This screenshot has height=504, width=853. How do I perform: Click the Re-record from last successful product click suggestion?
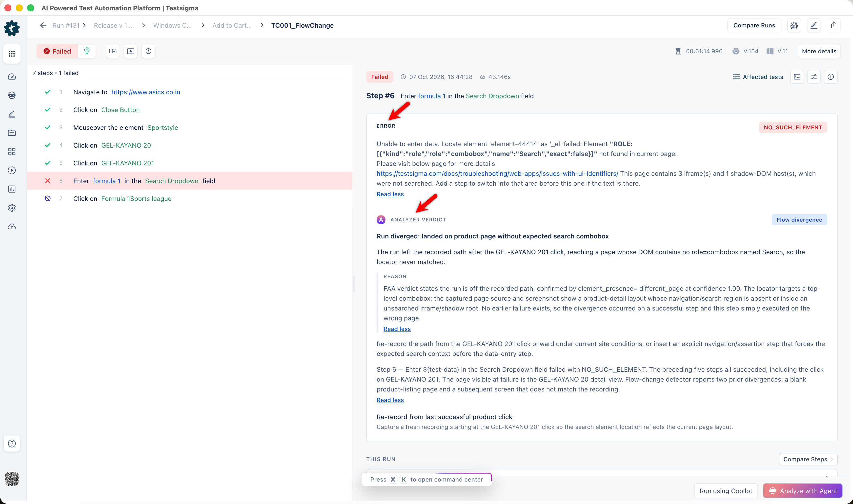coord(444,417)
